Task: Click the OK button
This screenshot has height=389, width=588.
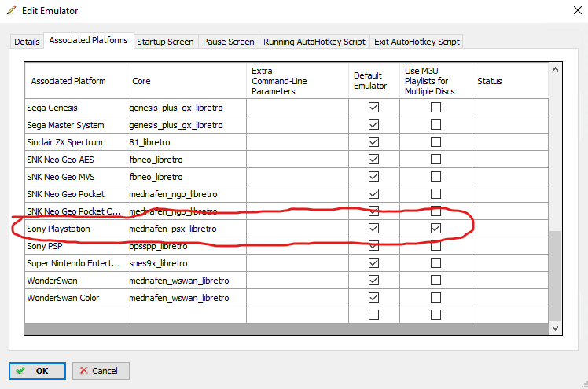Action: [x=37, y=371]
